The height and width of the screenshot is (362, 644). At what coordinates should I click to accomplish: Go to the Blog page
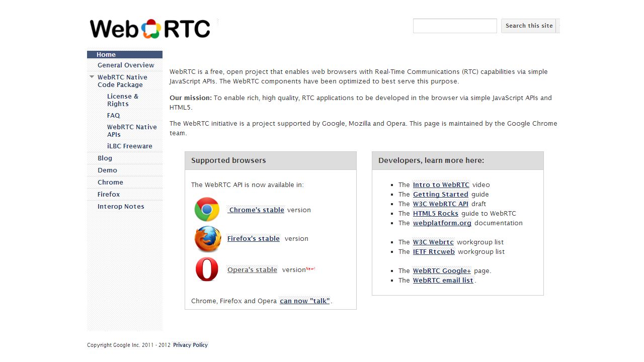pyautogui.click(x=105, y=158)
